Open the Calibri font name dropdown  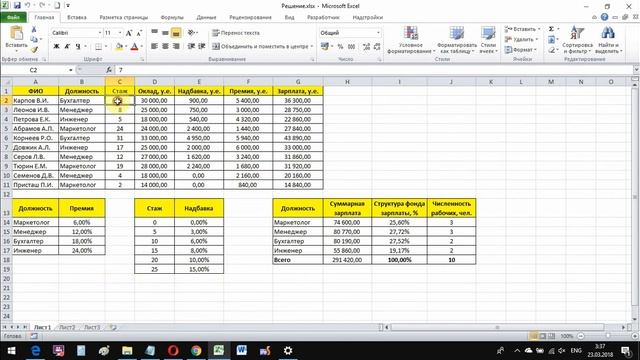[100, 33]
